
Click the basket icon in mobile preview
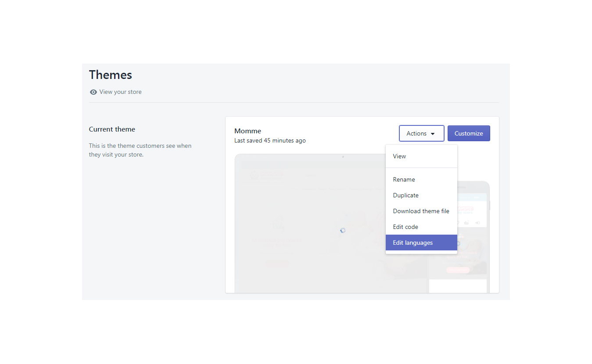point(466,223)
